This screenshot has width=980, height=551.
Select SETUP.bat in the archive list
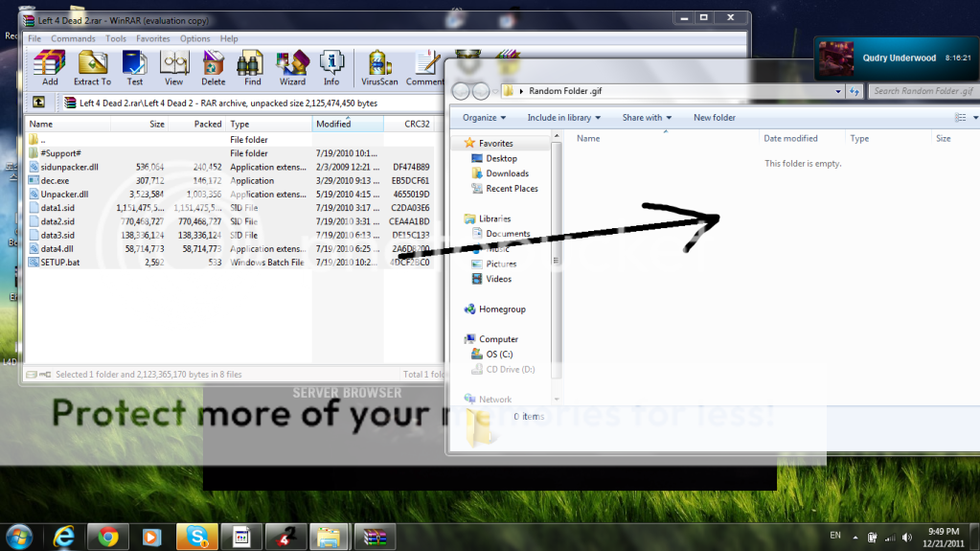coord(230,263)
